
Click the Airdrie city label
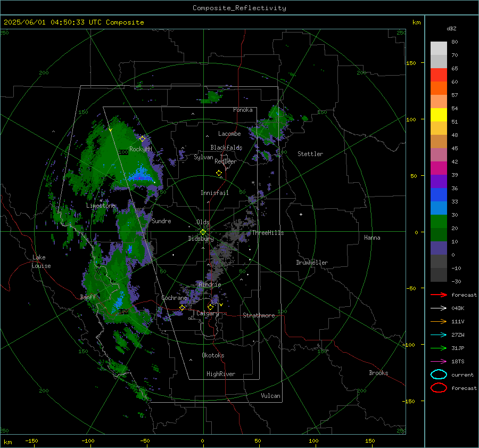[210, 284]
